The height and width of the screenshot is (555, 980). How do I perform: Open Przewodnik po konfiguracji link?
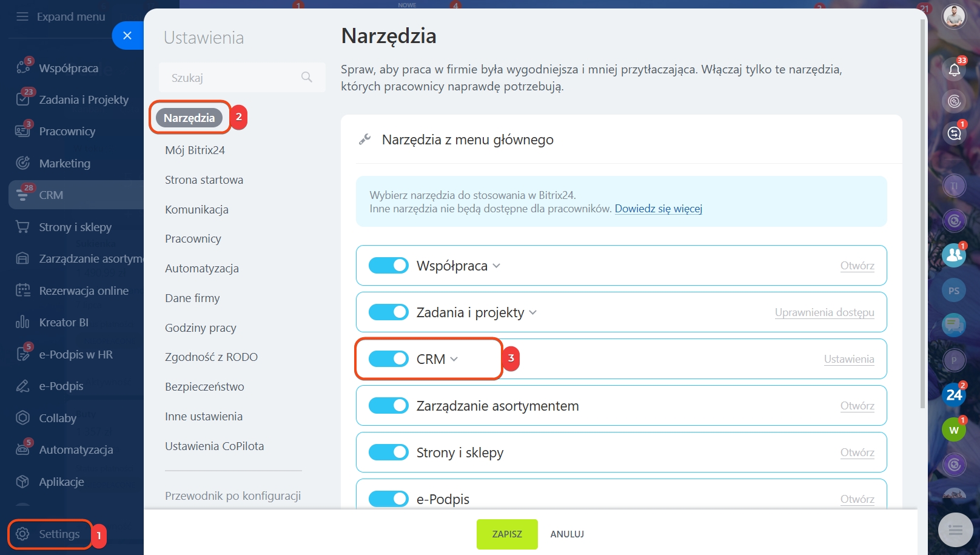pos(233,496)
